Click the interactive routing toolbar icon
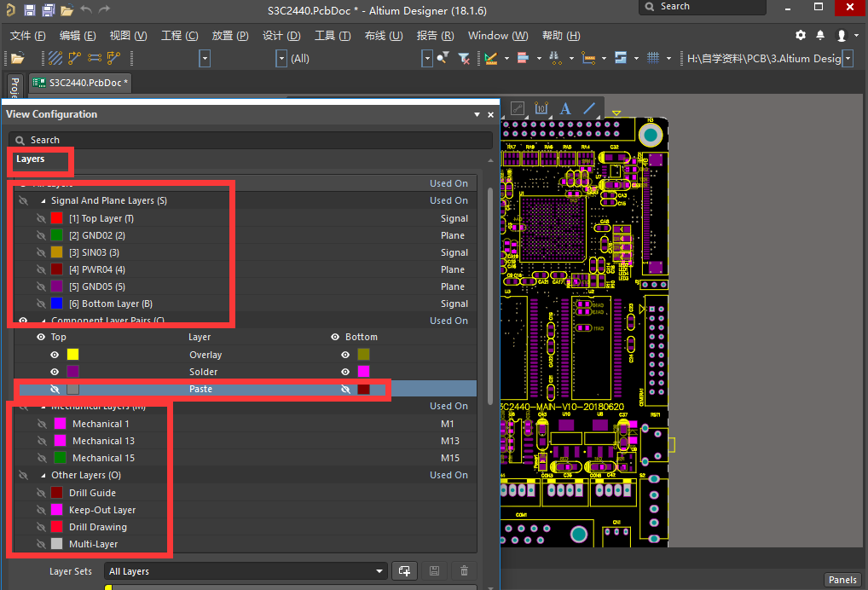 (x=75, y=58)
